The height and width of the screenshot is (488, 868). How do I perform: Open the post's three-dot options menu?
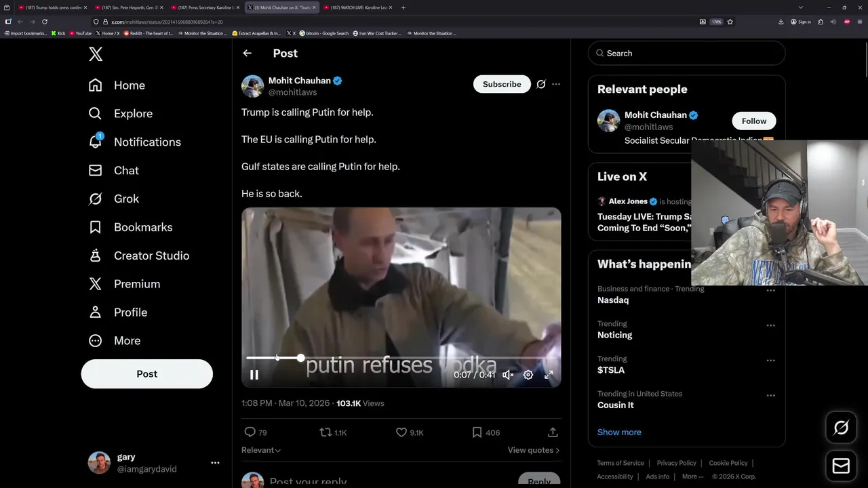tap(556, 84)
